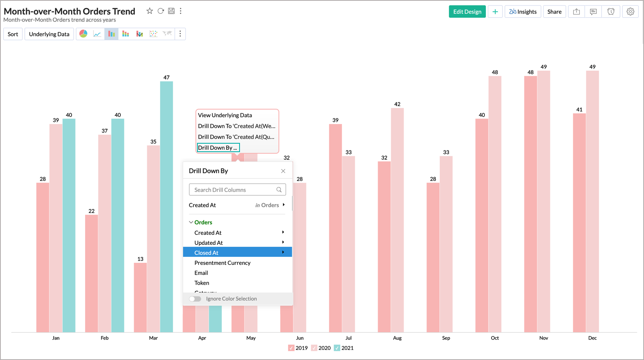Focus the Search Drill Columns field
This screenshot has height=360, width=644.
tap(234, 190)
